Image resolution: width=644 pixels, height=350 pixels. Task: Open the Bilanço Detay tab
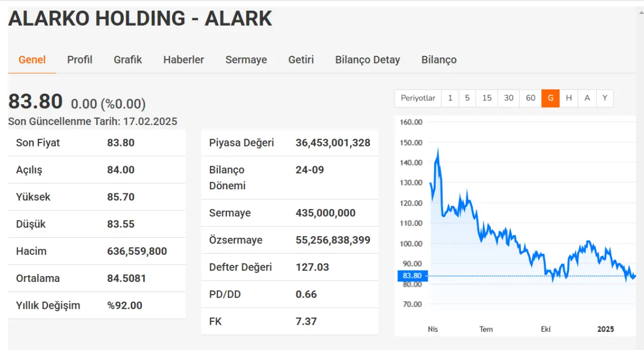coord(367,59)
